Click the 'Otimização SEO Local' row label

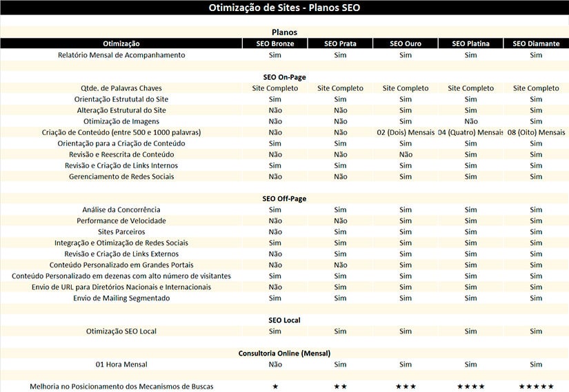click(121, 331)
